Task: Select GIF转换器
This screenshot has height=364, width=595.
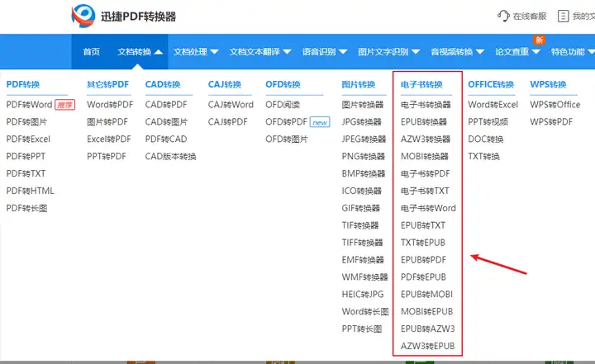Action: pyautogui.click(x=361, y=208)
